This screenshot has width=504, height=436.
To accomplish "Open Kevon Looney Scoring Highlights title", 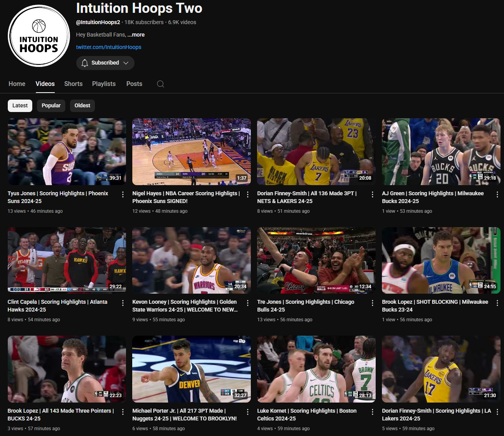I will tap(185, 306).
